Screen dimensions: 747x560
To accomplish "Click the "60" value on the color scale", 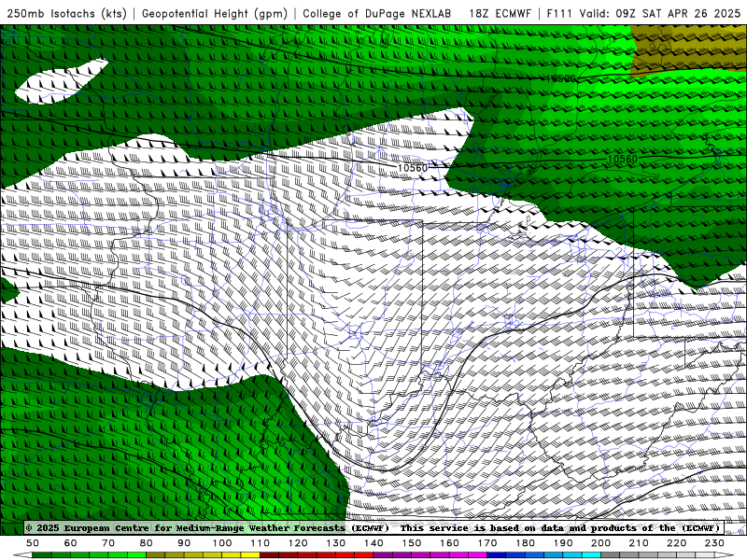I will click(70, 543).
